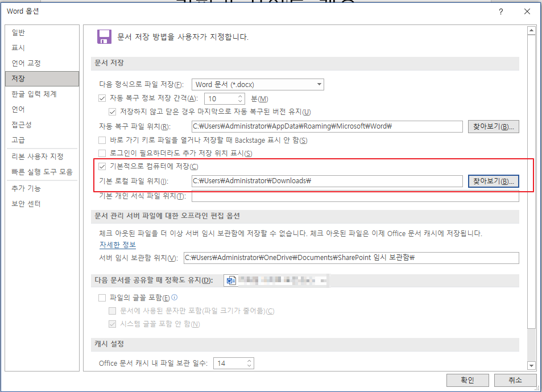Toggle save to computer by default checkbox
The width and height of the screenshot is (542, 392).
(102, 166)
